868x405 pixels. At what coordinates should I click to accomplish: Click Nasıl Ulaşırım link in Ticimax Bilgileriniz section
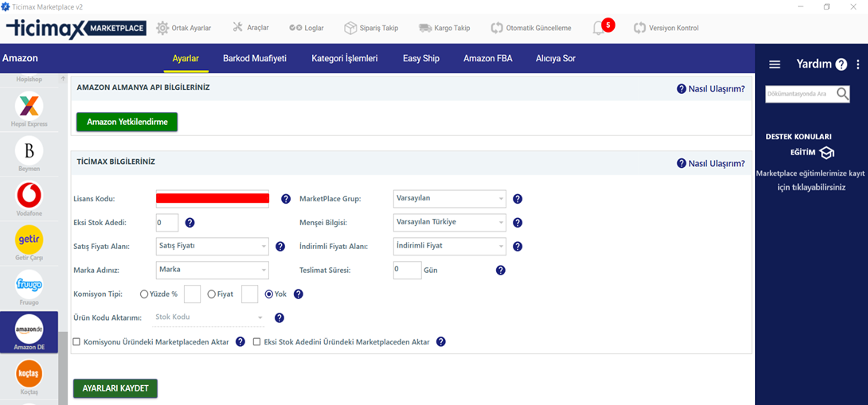click(711, 163)
